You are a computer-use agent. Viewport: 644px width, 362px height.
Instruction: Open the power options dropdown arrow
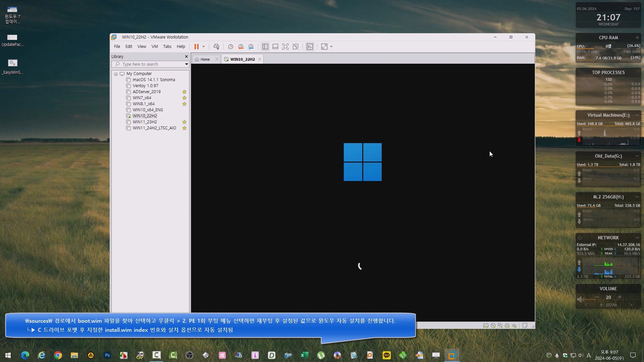click(204, 47)
